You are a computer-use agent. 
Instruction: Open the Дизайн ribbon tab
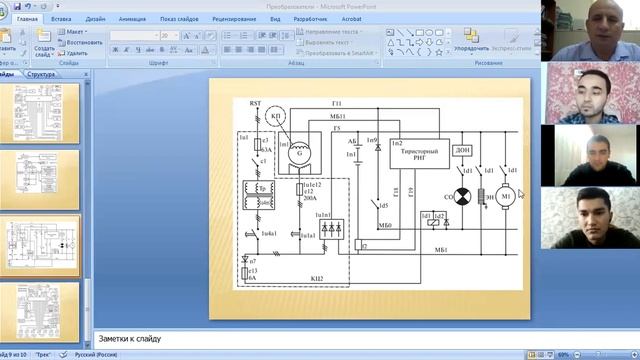[x=96, y=19]
